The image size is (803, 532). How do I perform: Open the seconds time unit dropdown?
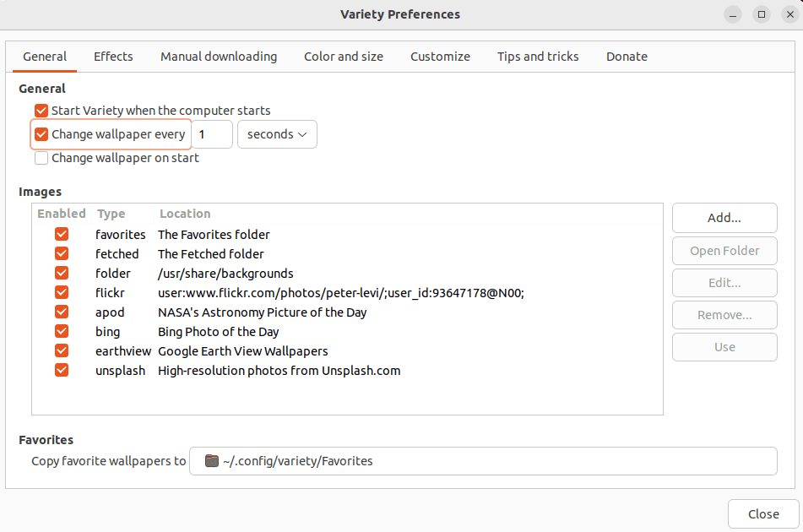coord(277,134)
